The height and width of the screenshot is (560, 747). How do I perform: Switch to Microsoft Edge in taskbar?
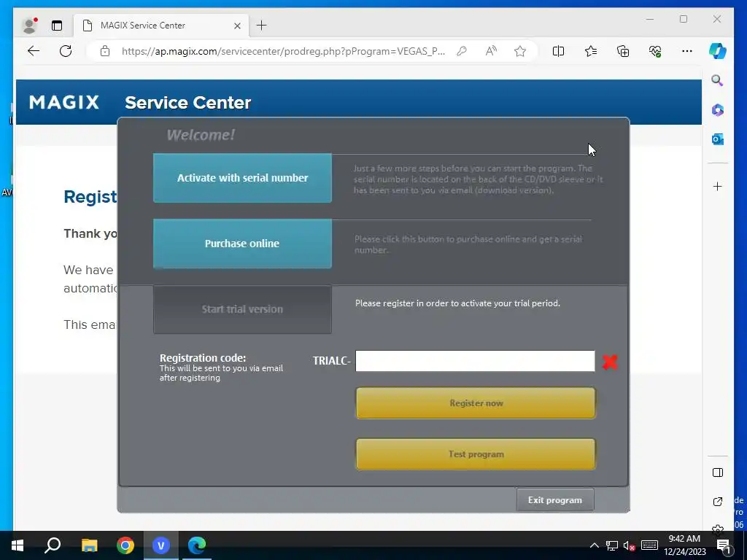point(197,545)
